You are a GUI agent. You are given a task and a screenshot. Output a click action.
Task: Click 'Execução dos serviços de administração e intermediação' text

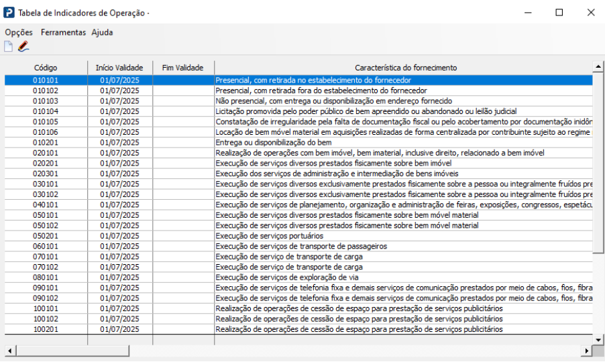coord(337,174)
